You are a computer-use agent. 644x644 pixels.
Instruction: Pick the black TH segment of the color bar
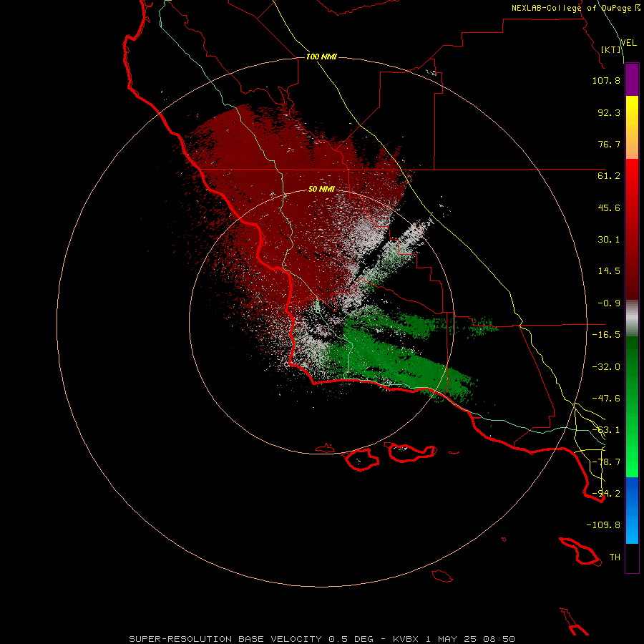click(632, 558)
